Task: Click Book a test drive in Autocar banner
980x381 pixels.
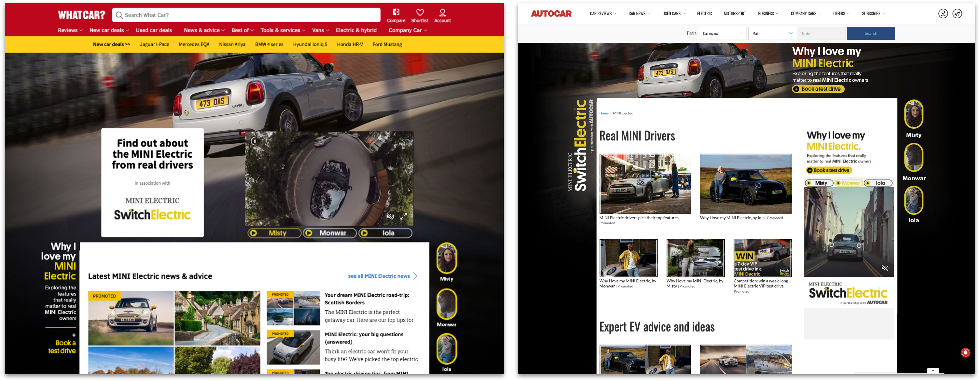Action: 818,89
